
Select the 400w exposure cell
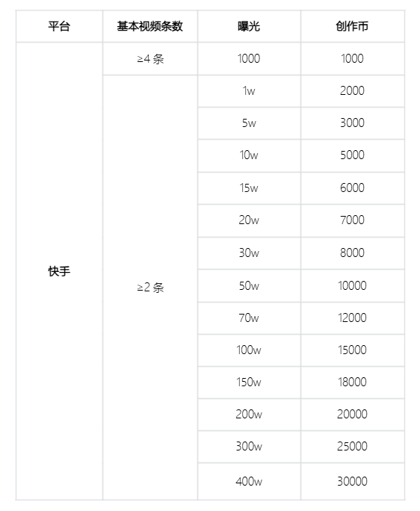(x=249, y=481)
